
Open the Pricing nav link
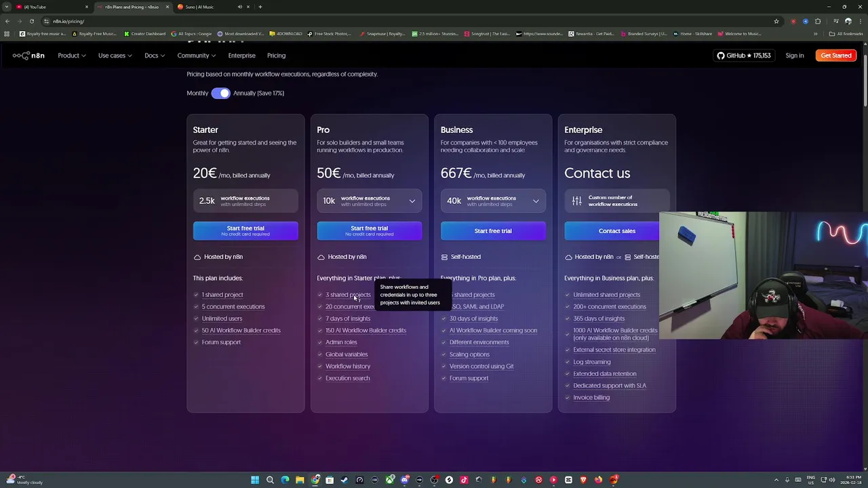tap(276, 56)
